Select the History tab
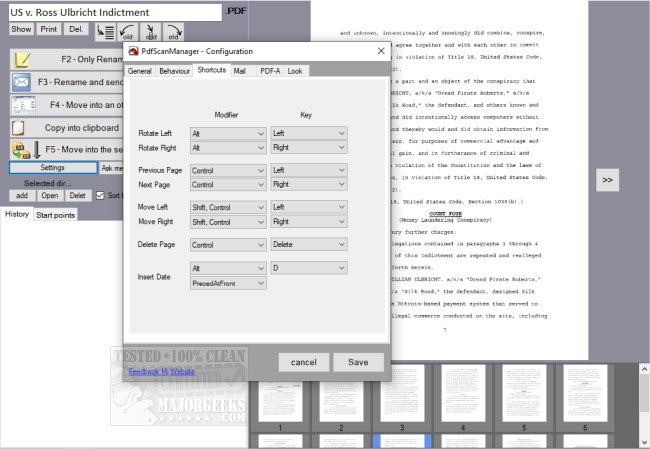650x449 pixels. tap(17, 214)
